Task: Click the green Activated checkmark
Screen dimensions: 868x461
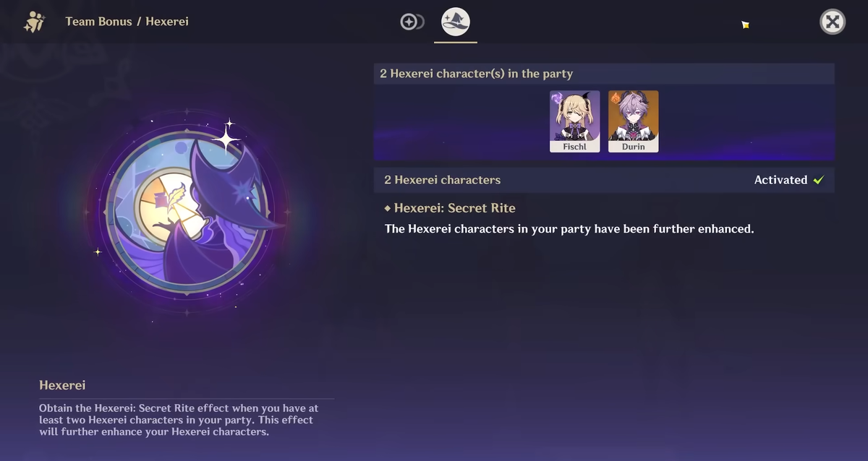Action: [x=819, y=180]
